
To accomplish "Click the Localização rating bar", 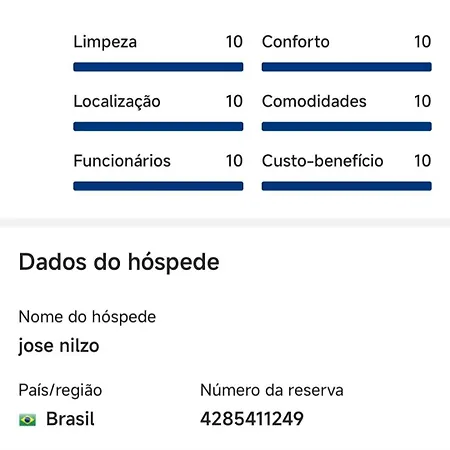I will (158, 126).
